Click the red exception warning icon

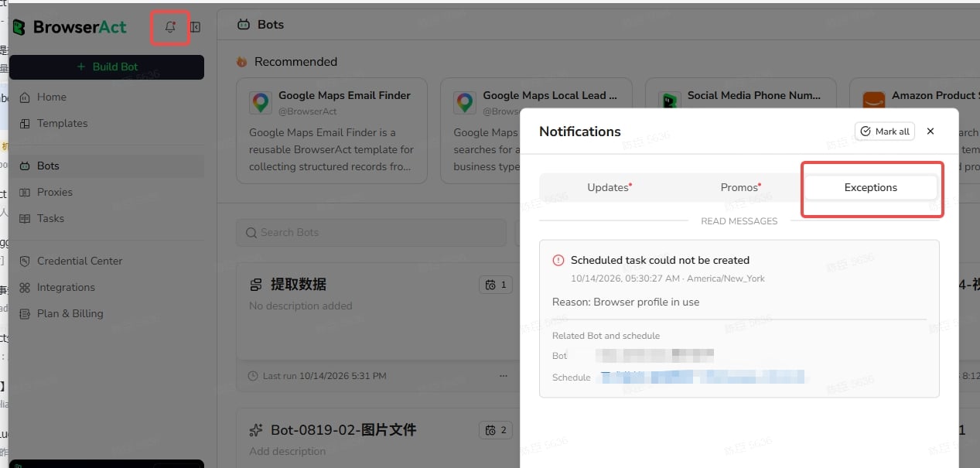click(x=558, y=260)
